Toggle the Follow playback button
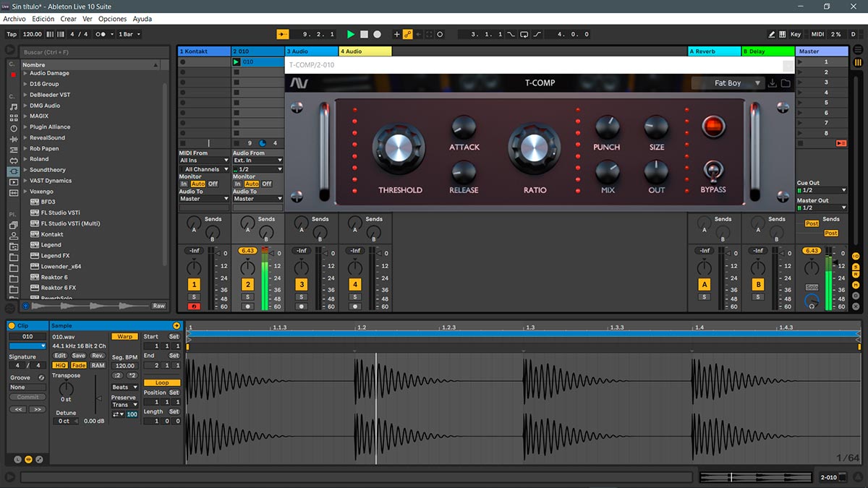868x488 pixels. click(283, 34)
